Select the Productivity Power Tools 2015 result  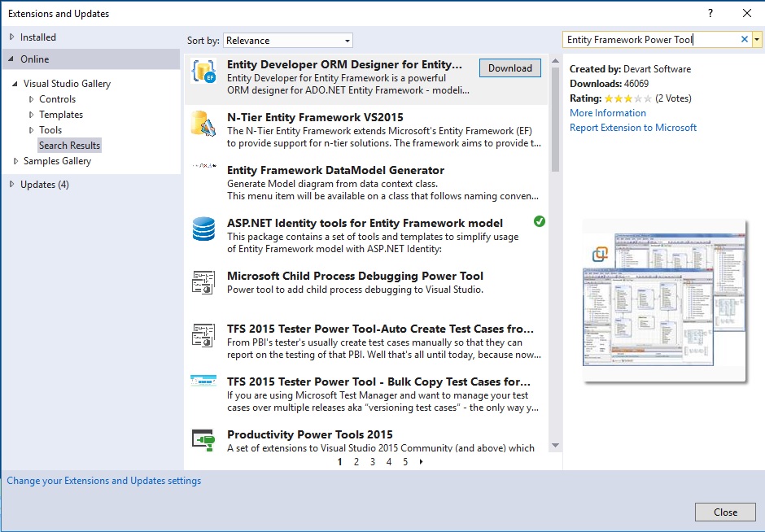(366, 439)
